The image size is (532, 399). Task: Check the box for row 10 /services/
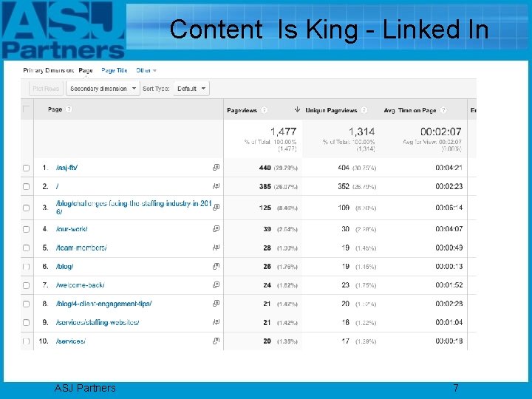point(26,341)
